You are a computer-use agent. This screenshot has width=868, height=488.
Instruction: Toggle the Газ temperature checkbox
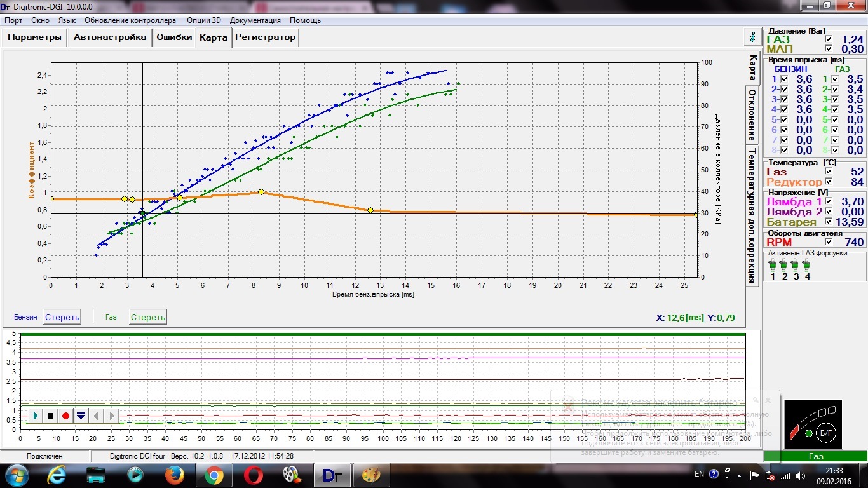click(828, 172)
